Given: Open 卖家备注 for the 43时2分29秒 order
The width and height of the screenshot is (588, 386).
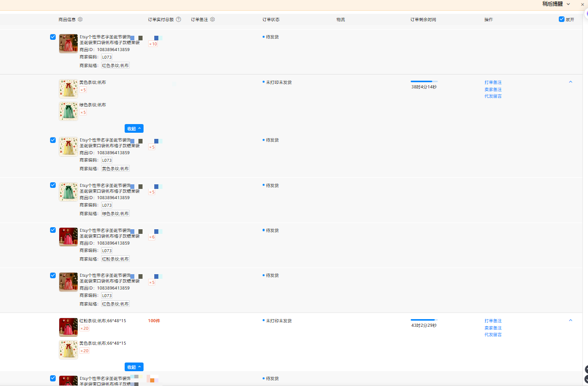Looking at the screenshot, I should [493, 328].
